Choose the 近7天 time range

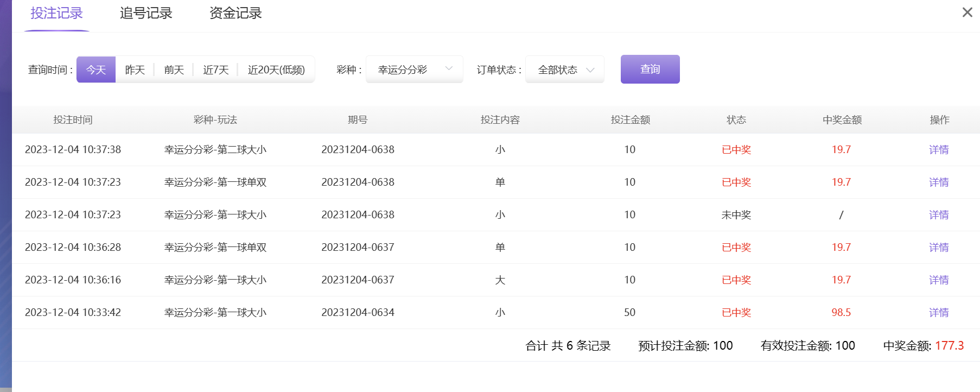pos(216,70)
